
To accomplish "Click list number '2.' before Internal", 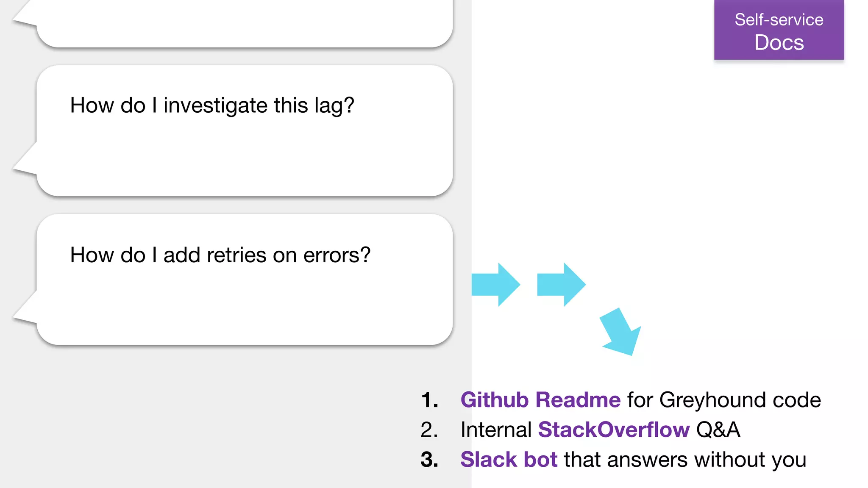I will point(429,430).
